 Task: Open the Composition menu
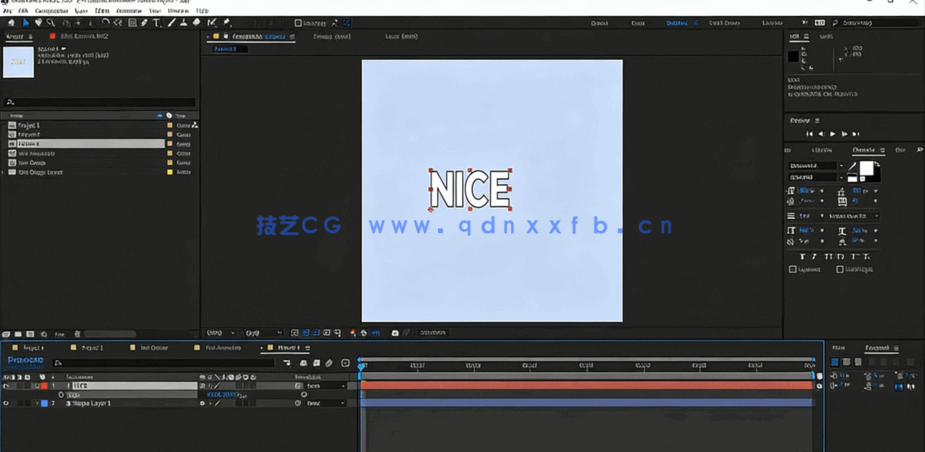[x=51, y=11]
